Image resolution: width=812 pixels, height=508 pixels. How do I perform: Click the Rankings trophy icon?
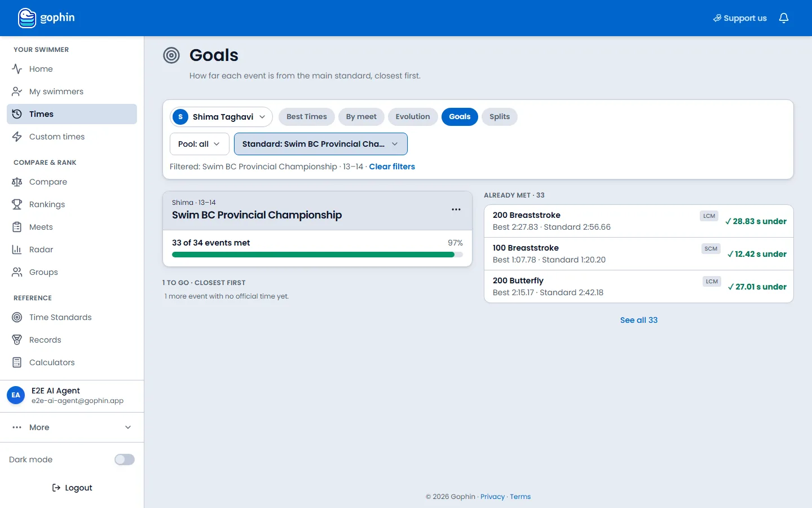[17, 204]
